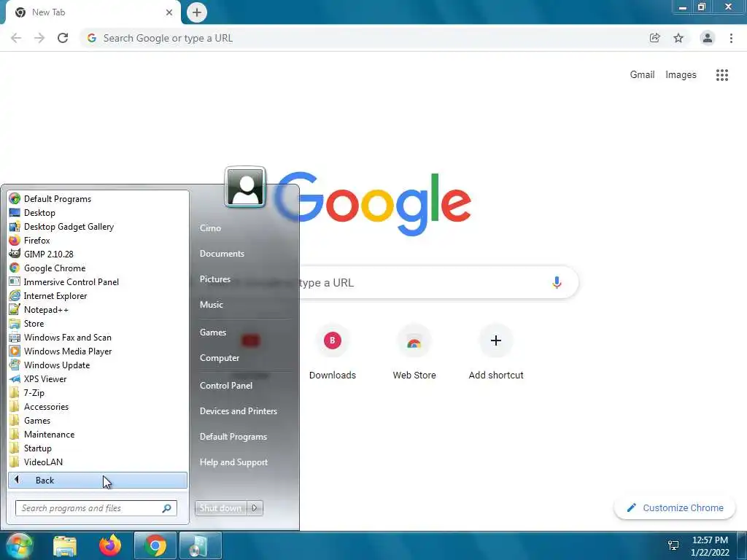This screenshot has width=747, height=560.
Task: Click the Windows Start orb
Action: pyautogui.click(x=18, y=545)
